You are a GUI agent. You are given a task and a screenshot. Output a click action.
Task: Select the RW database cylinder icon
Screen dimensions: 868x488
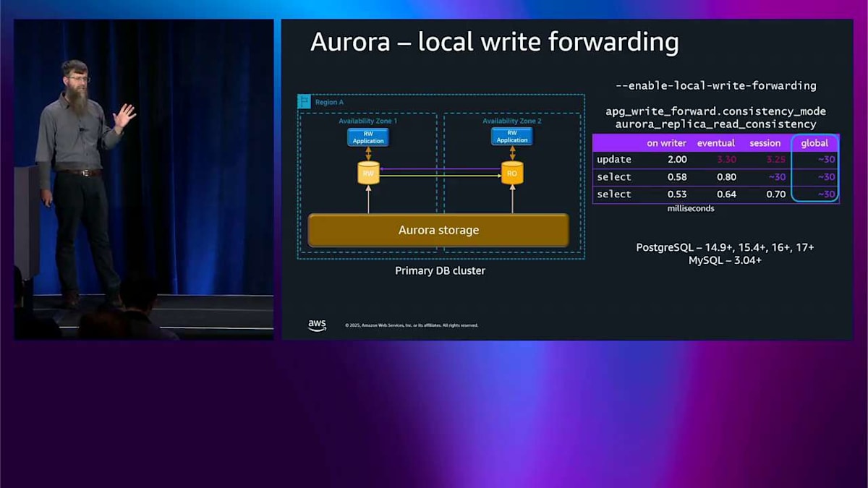point(368,173)
